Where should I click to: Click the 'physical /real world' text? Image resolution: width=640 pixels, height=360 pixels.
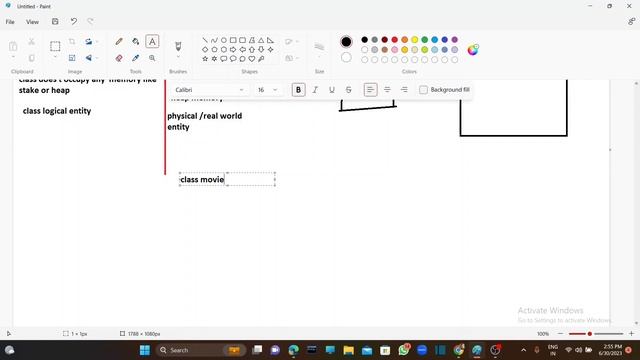(204, 116)
